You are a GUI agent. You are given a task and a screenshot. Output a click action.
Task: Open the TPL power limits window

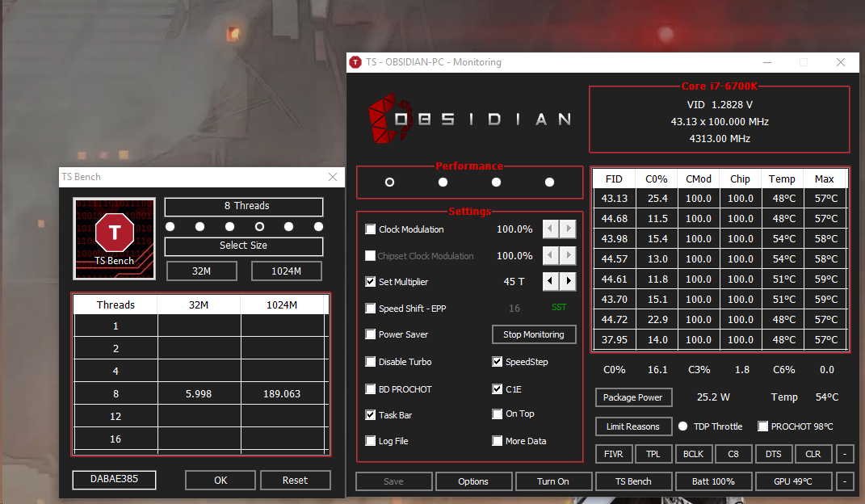[653, 454]
